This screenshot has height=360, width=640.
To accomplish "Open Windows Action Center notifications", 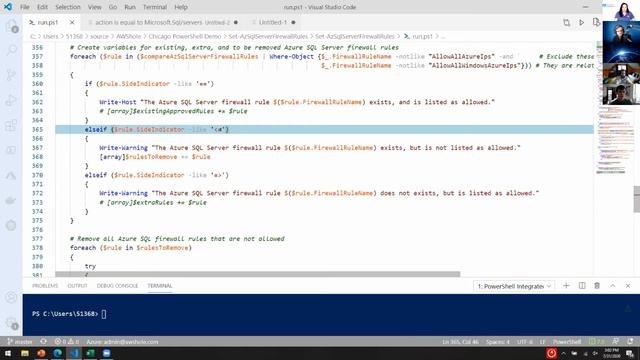I will pos(630,353).
